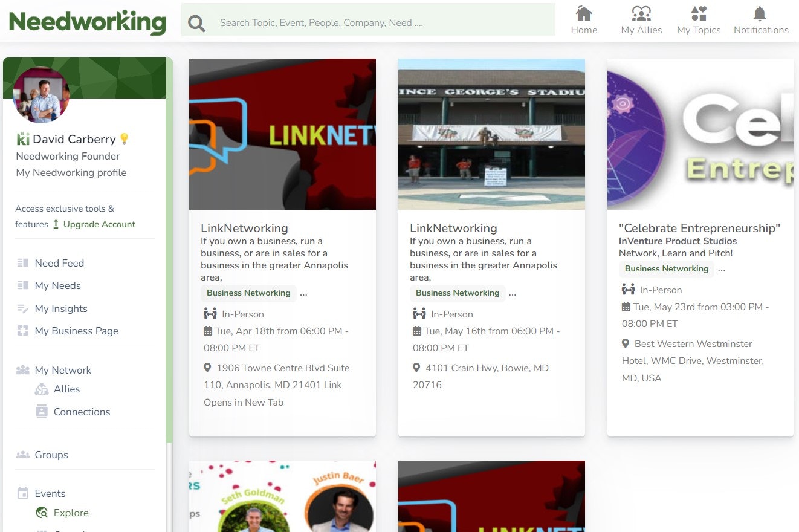Click calendar icon beside Tue, Apr 18th
799x532 pixels.
click(208, 331)
